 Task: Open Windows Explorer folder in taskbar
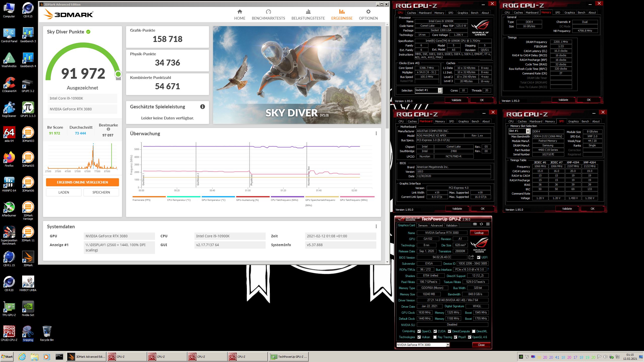coord(34,357)
